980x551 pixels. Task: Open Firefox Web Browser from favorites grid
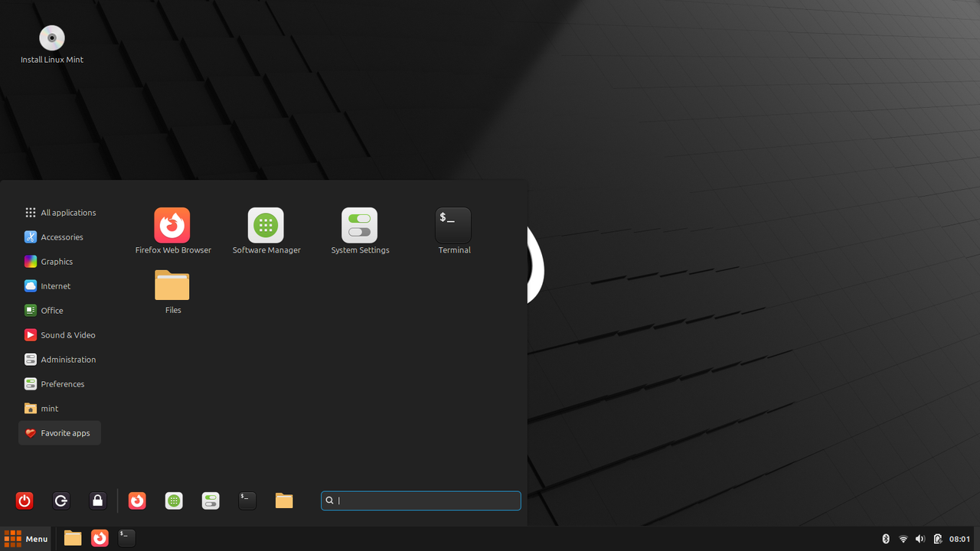click(172, 230)
